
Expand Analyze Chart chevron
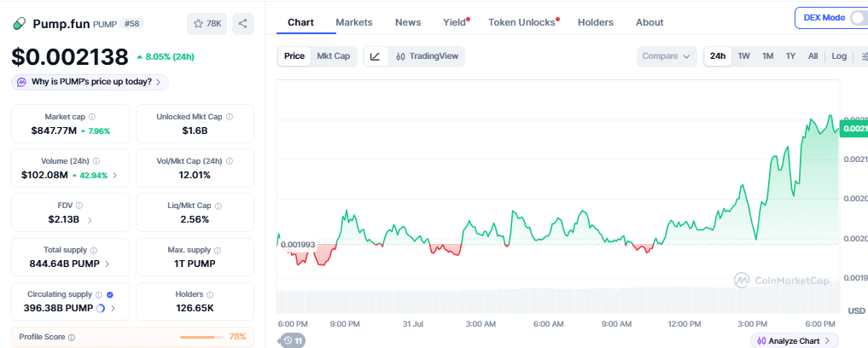click(827, 341)
